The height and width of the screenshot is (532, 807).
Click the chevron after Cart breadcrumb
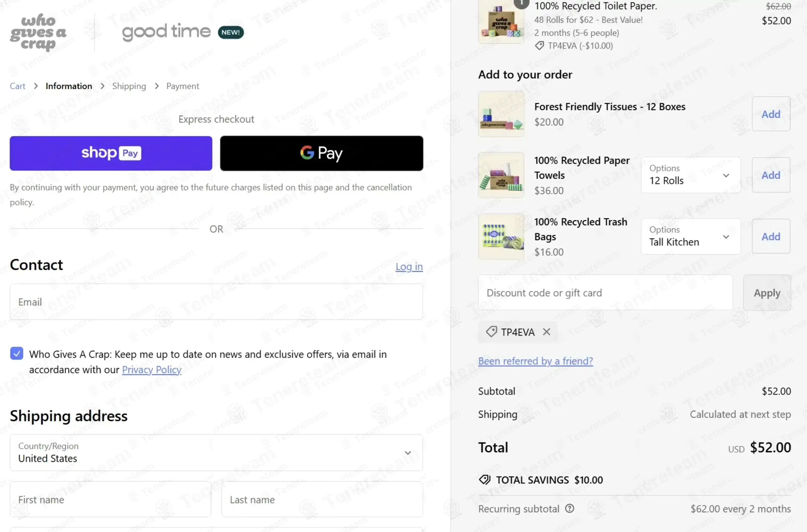coord(36,86)
